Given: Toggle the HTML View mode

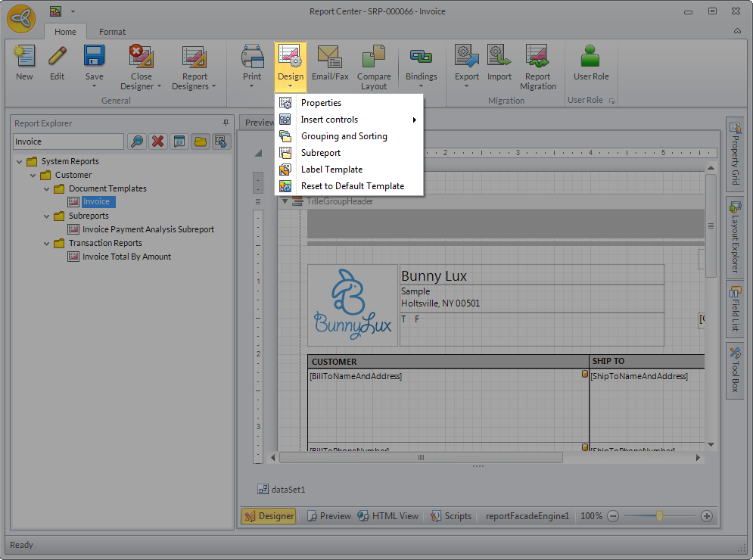Looking at the screenshot, I should point(388,516).
